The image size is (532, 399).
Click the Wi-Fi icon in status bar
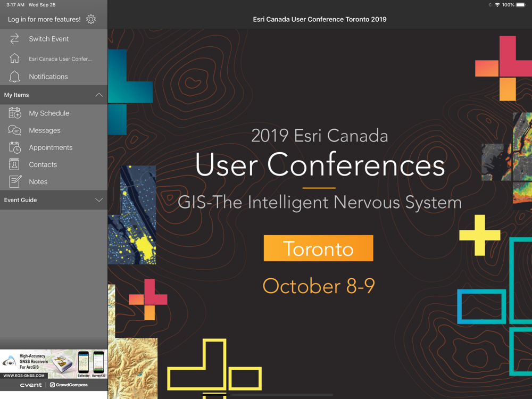coord(497,5)
